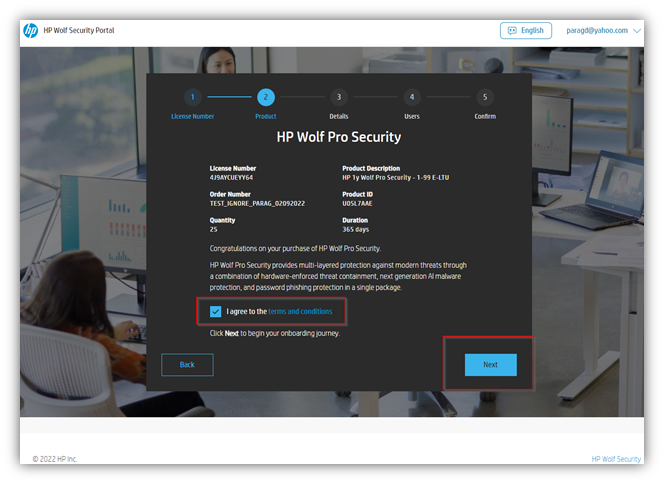The width and height of the screenshot is (664, 484).
Task: Jump to step 4 Users circle
Action: (411, 97)
